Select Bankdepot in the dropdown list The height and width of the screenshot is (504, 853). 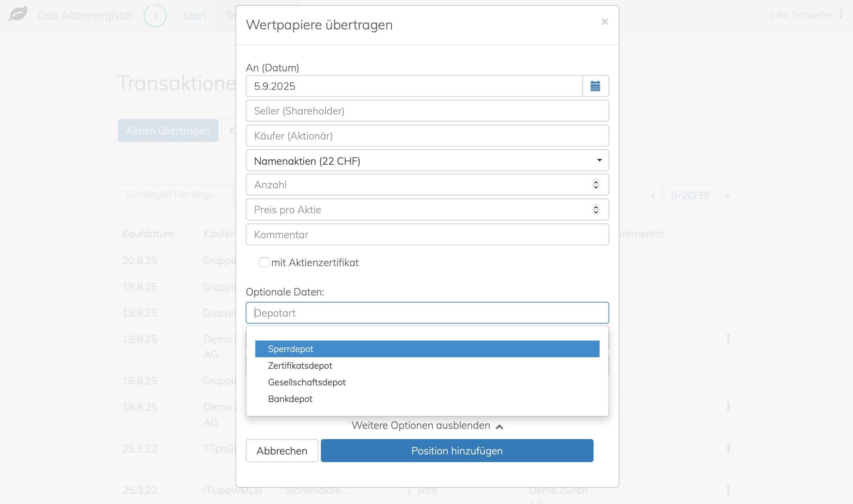[x=290, y=399]
